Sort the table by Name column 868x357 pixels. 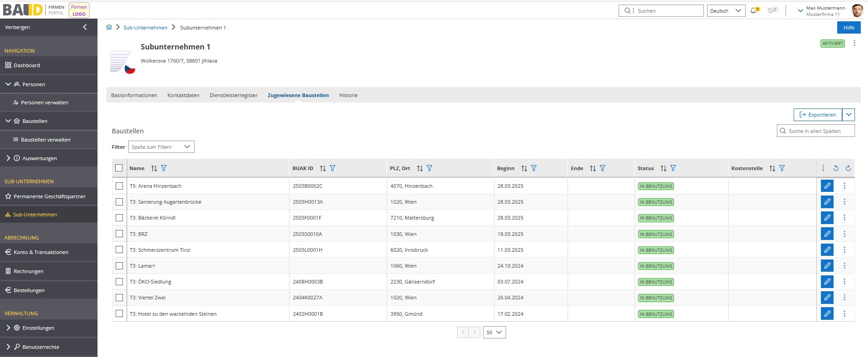[x=154, y=168]
